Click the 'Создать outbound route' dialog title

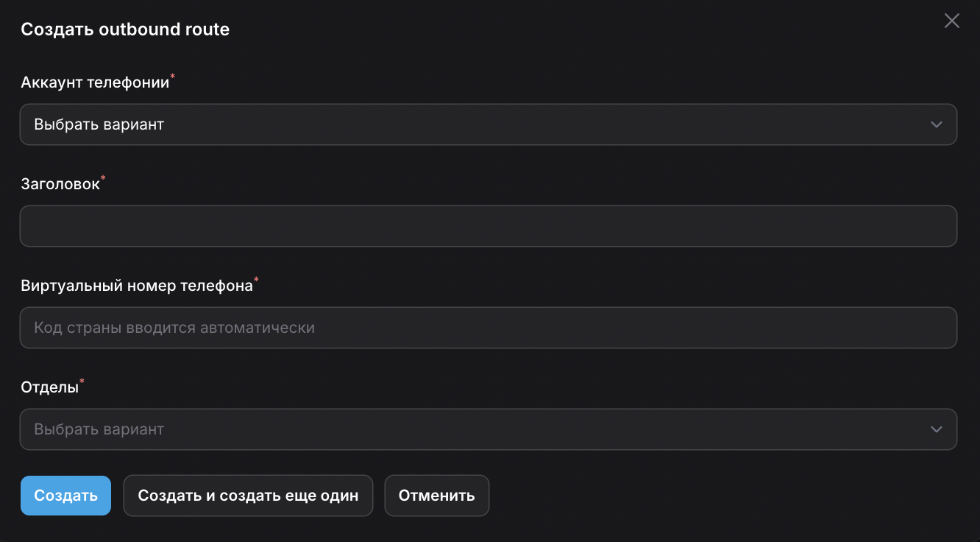tap(125, 29)
